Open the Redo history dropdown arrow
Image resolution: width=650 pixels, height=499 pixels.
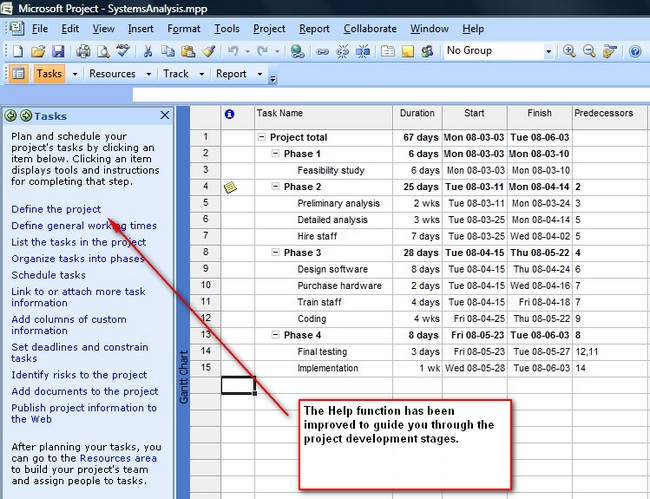click(277, 51)
